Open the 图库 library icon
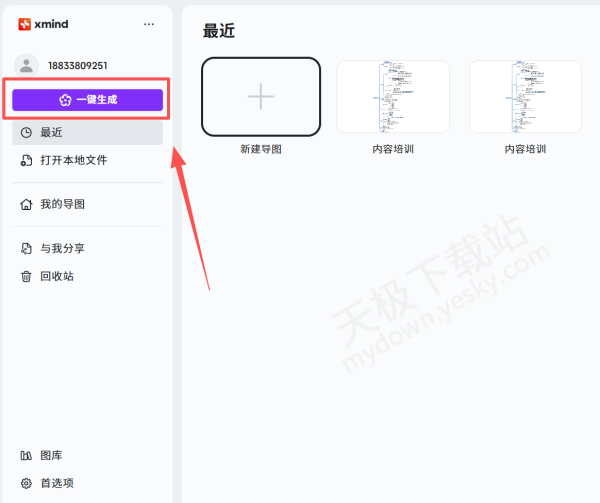 coord(27,455)
